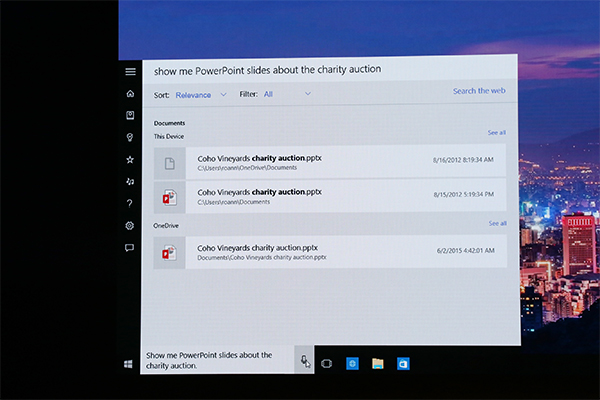Open the lightbulb tips icon in sidebar
The width and height of the screenshot is (600, 400).
pyautogui.click(x=130, y=137)
